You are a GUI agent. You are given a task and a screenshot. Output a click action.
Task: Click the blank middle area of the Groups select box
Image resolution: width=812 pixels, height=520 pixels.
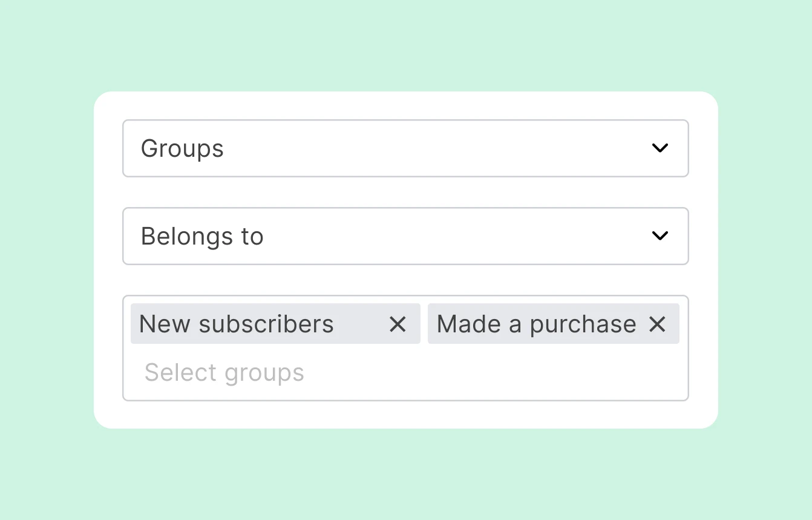pos(424,148)
